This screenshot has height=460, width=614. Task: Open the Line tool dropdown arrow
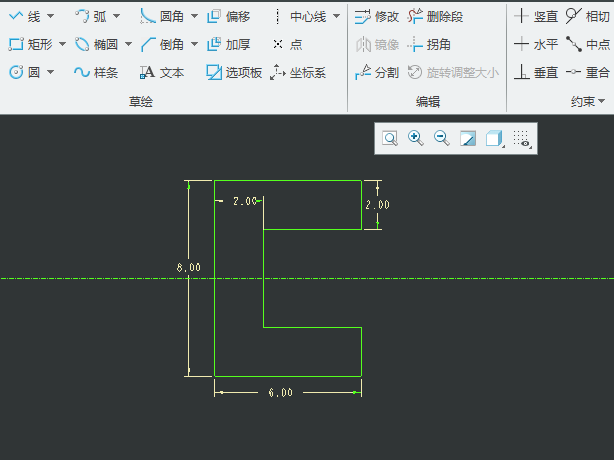[51, 16]
